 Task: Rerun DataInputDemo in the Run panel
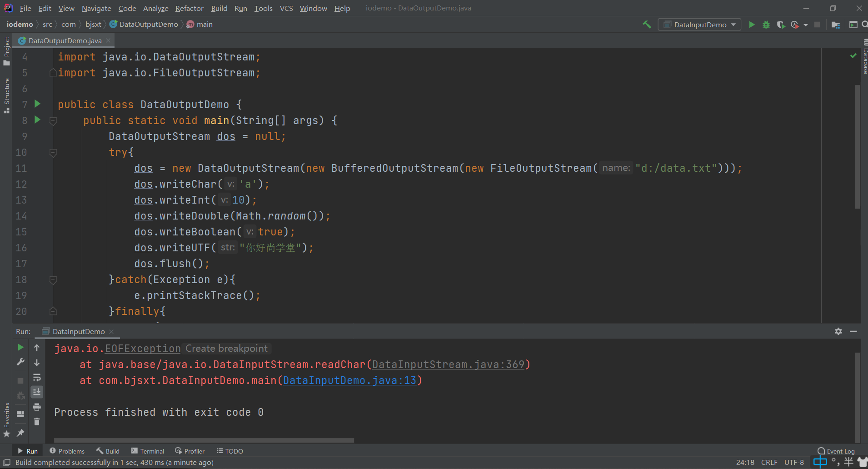(x=20, y=347)
